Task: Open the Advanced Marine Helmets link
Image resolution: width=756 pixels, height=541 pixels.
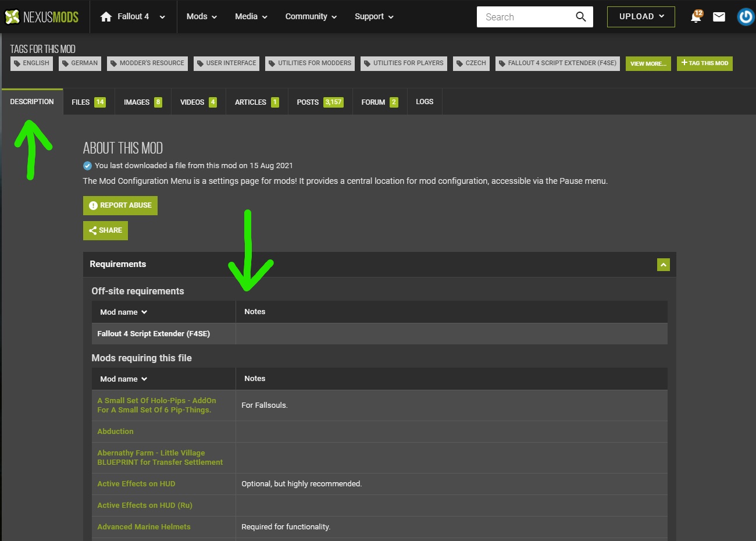Action: click(144, 527)
